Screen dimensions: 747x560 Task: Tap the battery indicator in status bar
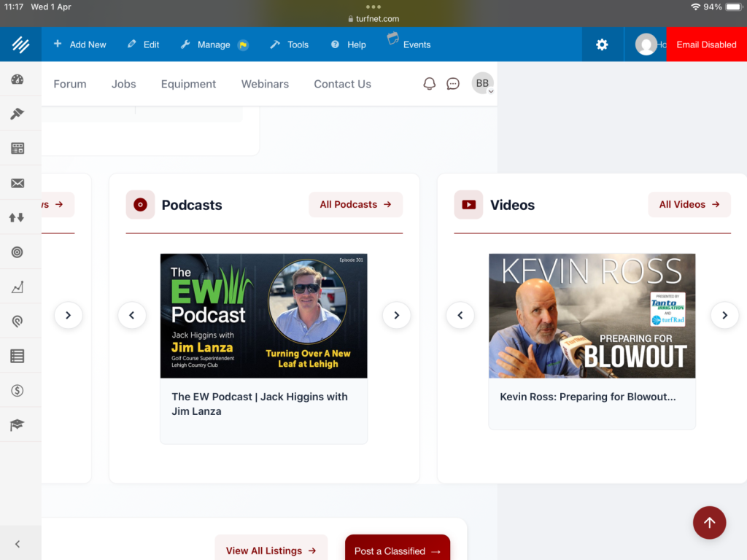[734, 7]
